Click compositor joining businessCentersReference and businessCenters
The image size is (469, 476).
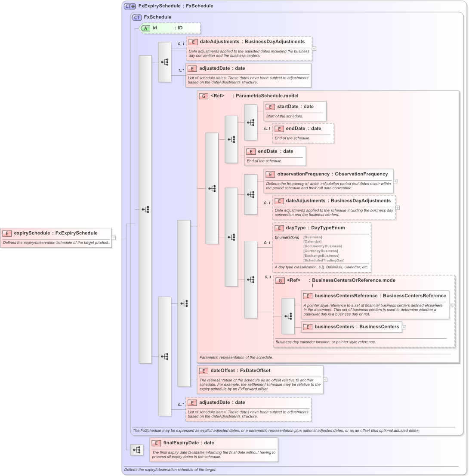click(288, 316)
